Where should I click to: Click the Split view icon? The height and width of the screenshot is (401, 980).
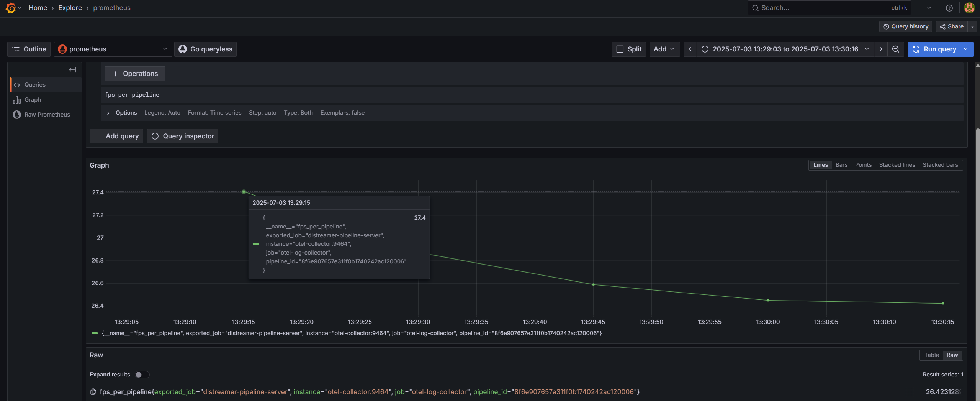coord(628,49)
